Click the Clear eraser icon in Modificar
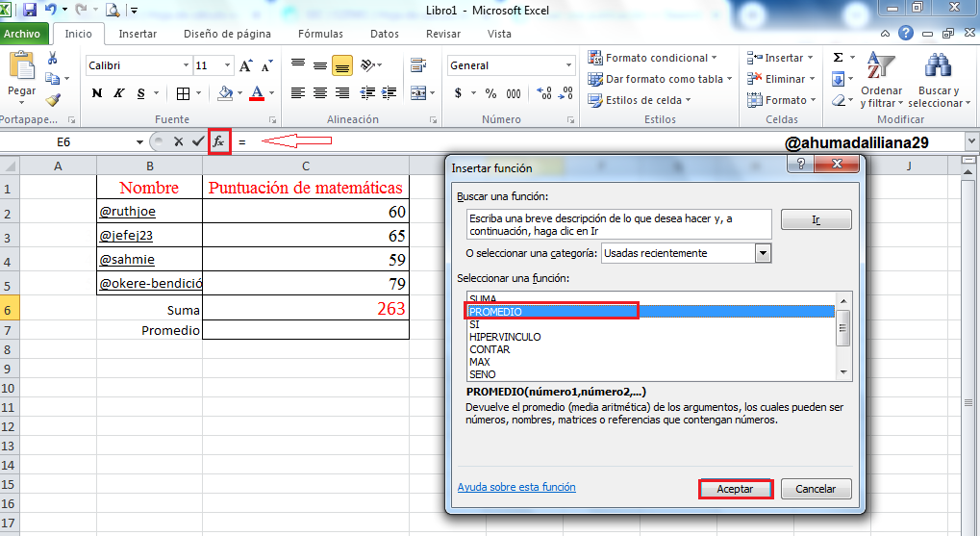This screenshot has height=536, width=980. click(x=838, y=100)
